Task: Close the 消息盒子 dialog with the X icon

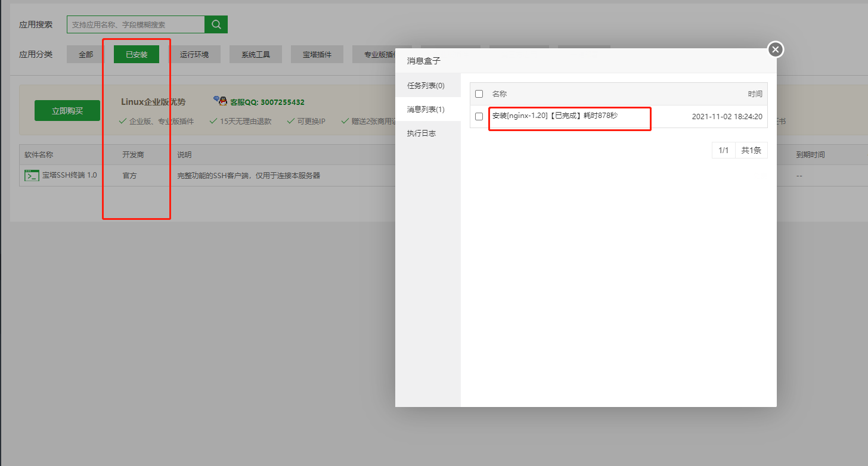Action: [775, 49]
